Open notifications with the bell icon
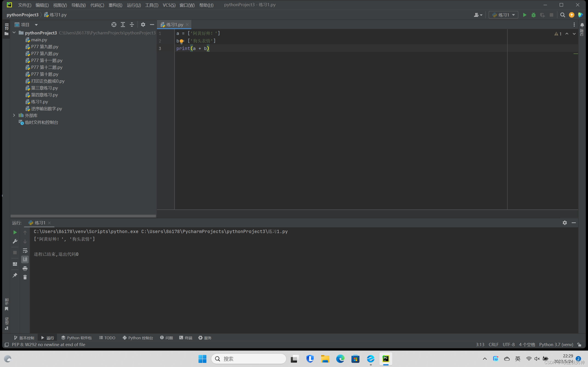 (582, 25)
